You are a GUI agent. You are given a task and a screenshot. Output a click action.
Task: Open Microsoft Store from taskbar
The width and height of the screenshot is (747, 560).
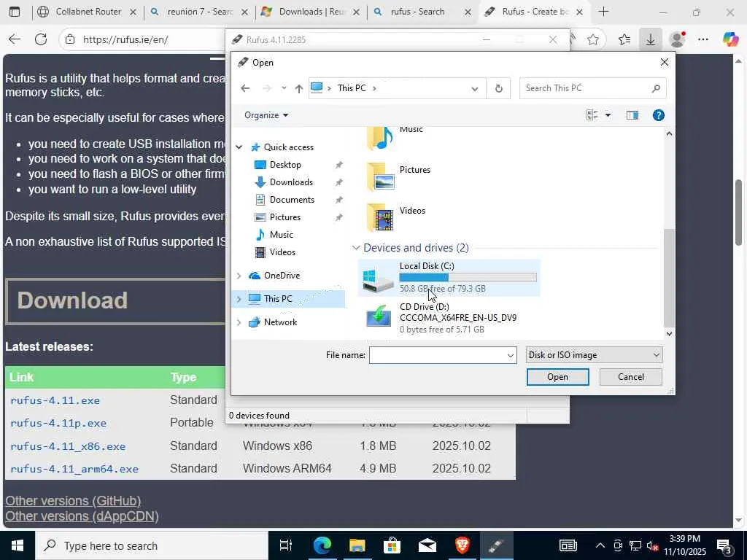[392, 545]
